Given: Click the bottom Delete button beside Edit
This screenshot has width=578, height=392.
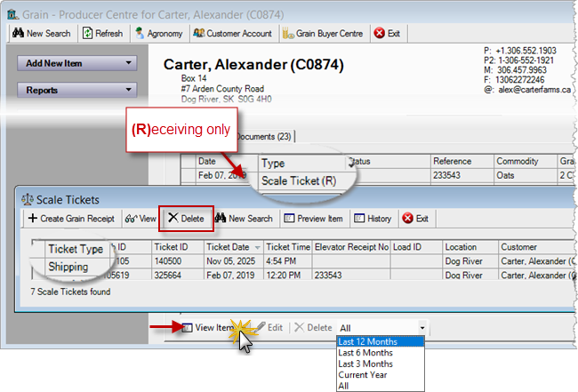Looking at the screenshot, I should (314, 327).
